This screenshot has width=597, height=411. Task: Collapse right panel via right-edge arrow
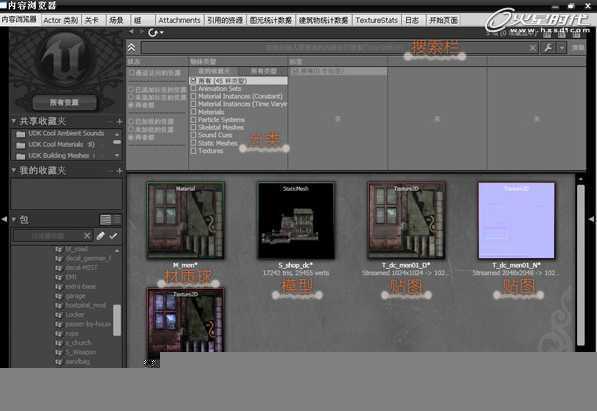click(591, 219)
